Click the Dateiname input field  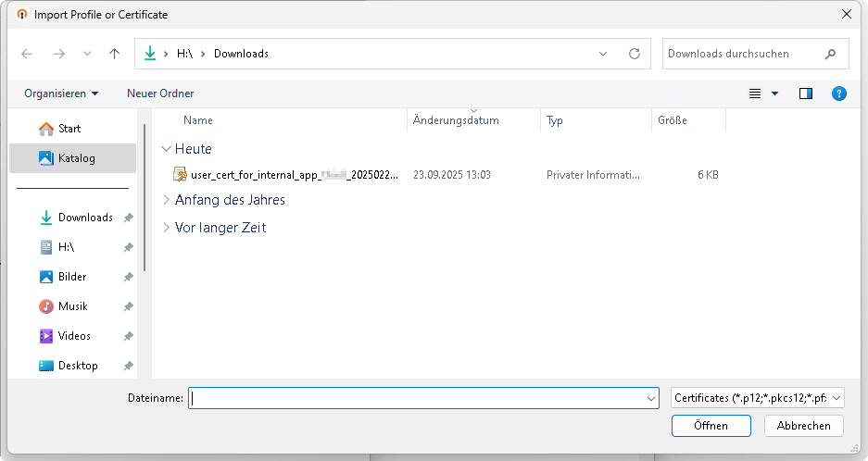point(417,398)
